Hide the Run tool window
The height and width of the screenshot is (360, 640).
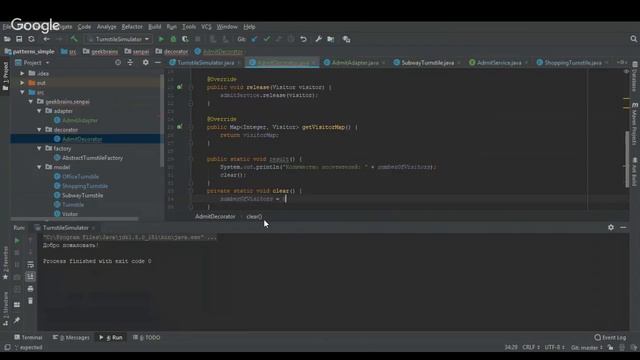tap(623, 227)
